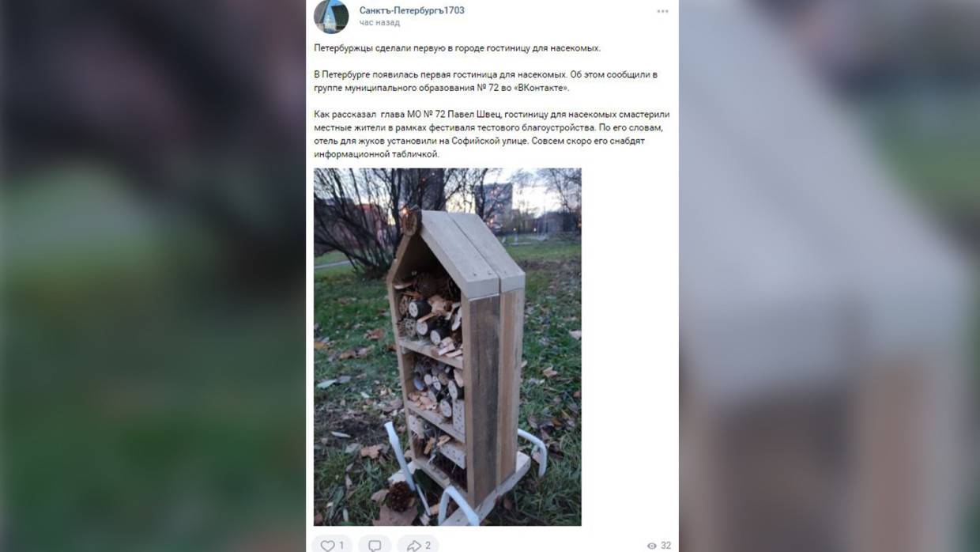Click the pine cone in the photo
The image size is (980, 552).
click(x=400, y=496)
